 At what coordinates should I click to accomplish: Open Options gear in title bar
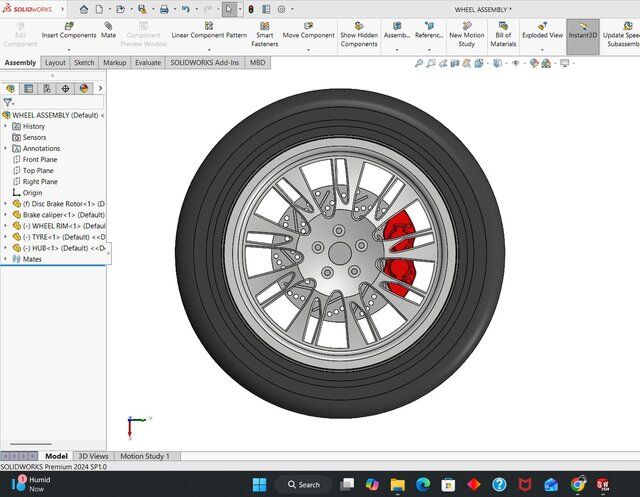tap(281, 9)
